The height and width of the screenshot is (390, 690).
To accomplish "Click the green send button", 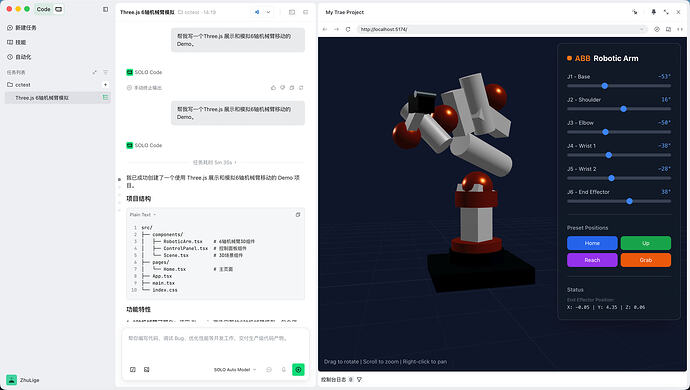I will coord(298,370).
